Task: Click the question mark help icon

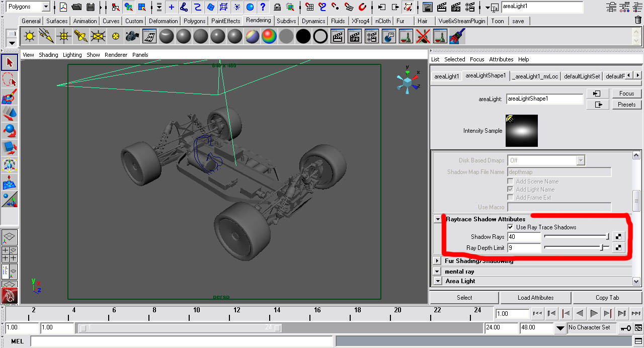Action: click(x=262, y=7)
